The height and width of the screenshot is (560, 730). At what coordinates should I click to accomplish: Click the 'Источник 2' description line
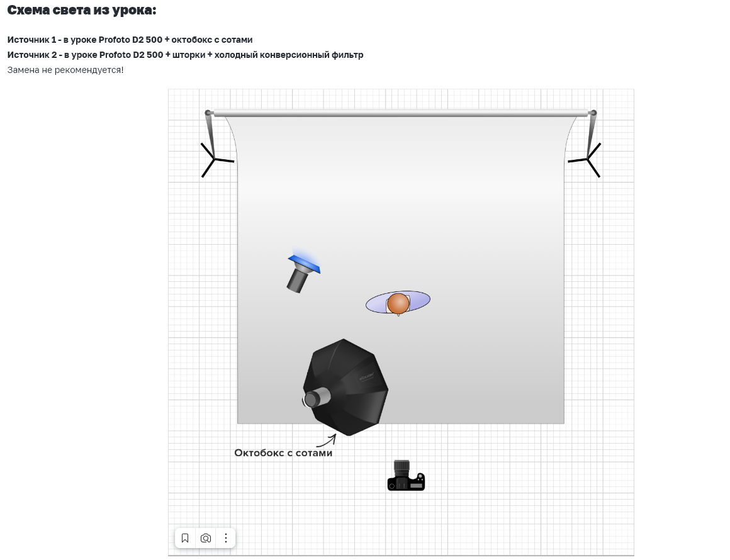pos(185,55)
